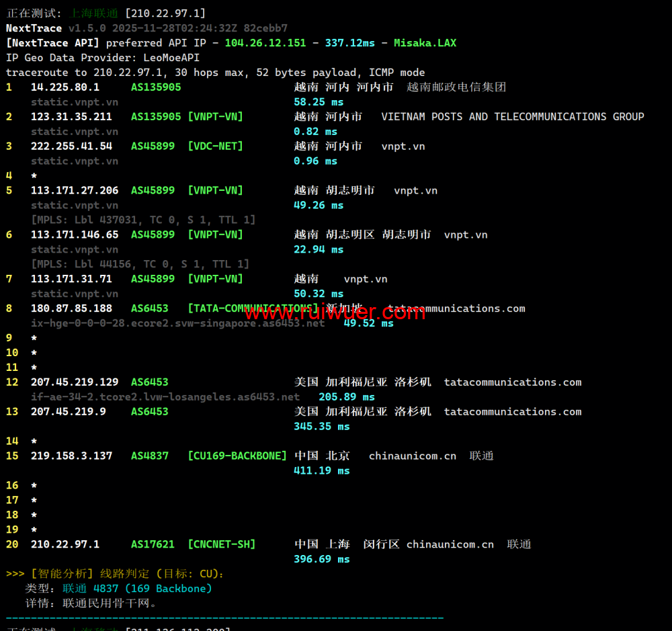The width and height of the screenshot is (672, 631).
Task: Click the CNCNET-SH label on hop 20
Action: point(221,544)
